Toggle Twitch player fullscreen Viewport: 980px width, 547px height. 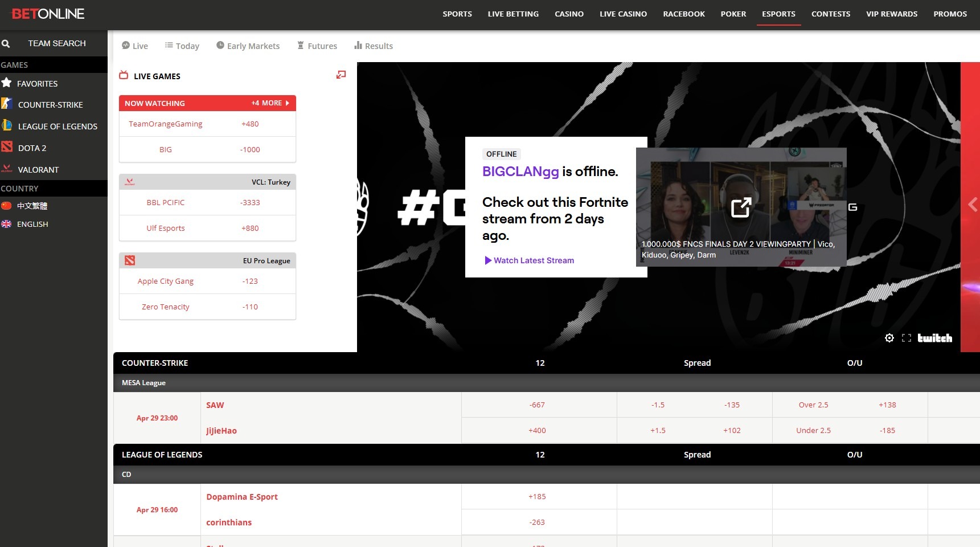pyautogui.click(x=907, y=338)
